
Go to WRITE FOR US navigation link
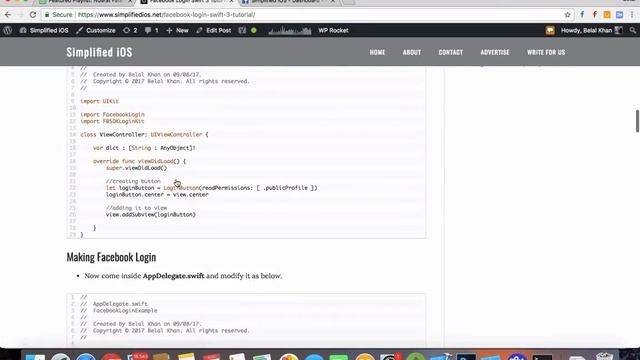click(546, 52)
